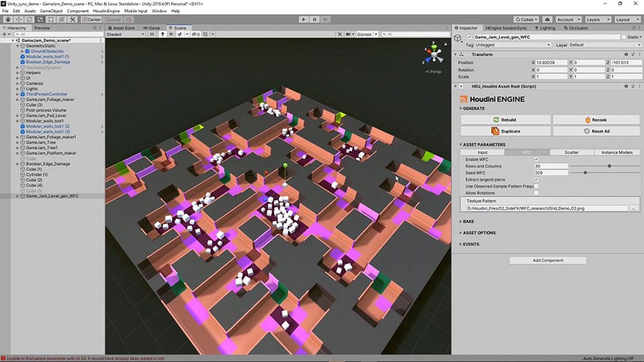Toggle scene audio speaker icon
644x362 pixels.
171,34
